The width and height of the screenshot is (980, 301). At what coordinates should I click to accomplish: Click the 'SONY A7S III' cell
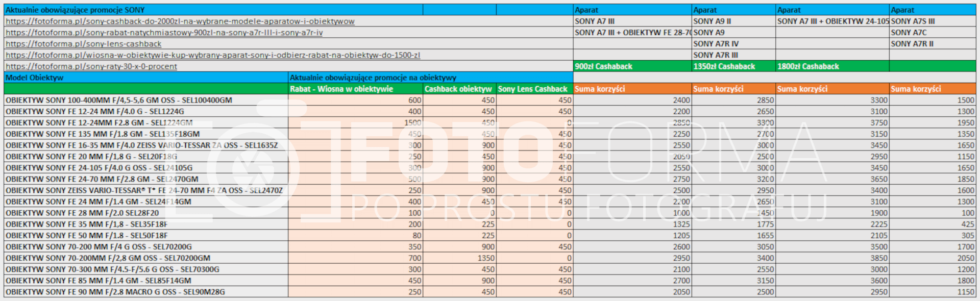pos(933,21)
